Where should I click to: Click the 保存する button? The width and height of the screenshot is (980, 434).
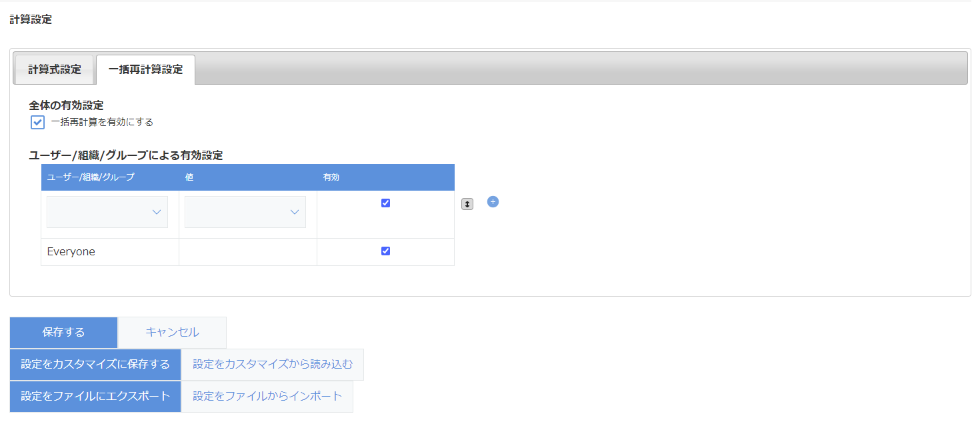(63, 331)
